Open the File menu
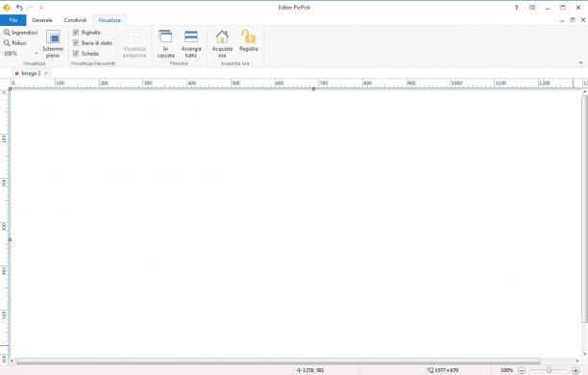The height and width of the screenshot is (375, 588). point(13,20)
